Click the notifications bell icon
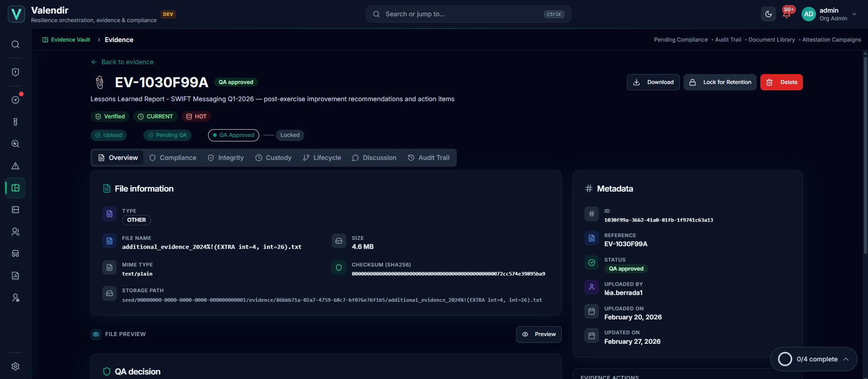This screenshot has height=379, width=868. click(787, 14)
